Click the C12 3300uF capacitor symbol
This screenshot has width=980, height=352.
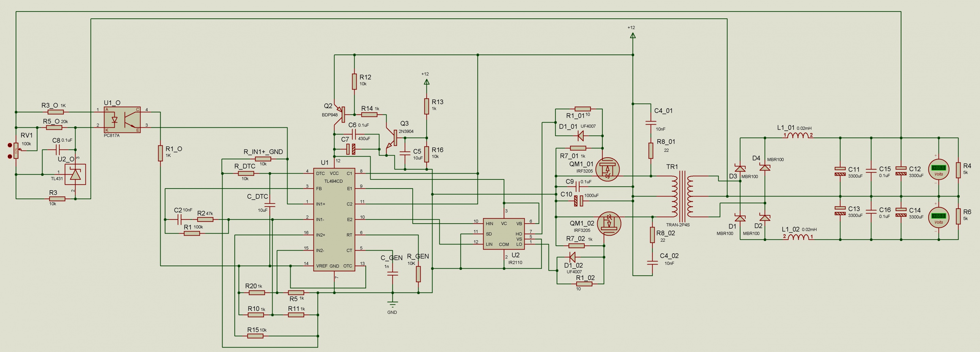901,171
